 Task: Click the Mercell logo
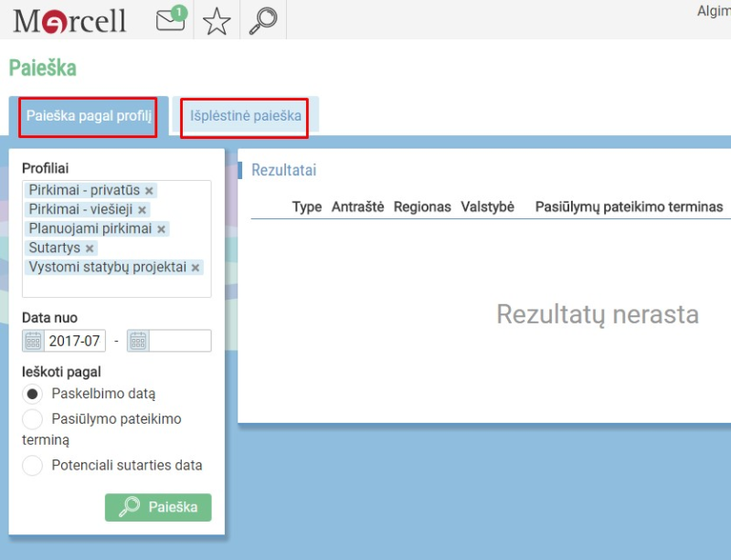[68, 19]
